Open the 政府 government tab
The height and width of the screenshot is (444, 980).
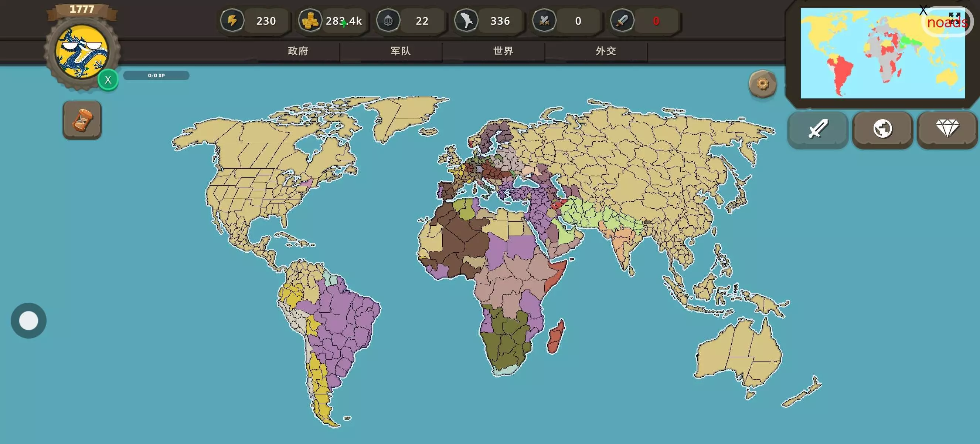pos(298,51)
